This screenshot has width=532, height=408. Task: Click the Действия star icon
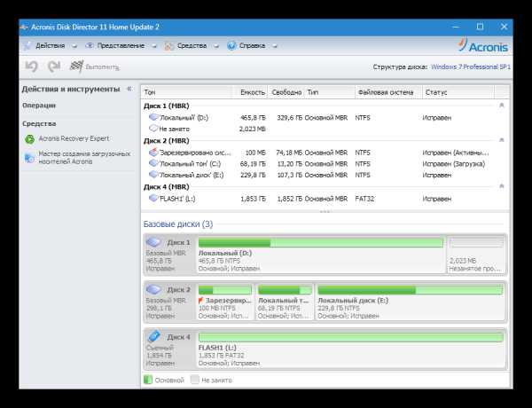[27, 45]
